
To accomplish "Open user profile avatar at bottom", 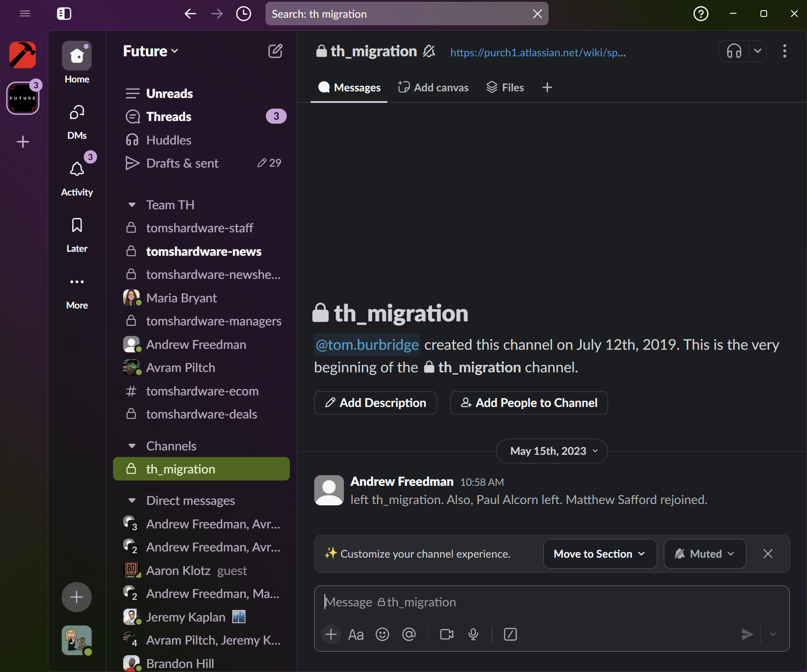I will pyautogui.click(x=77, y=640).
